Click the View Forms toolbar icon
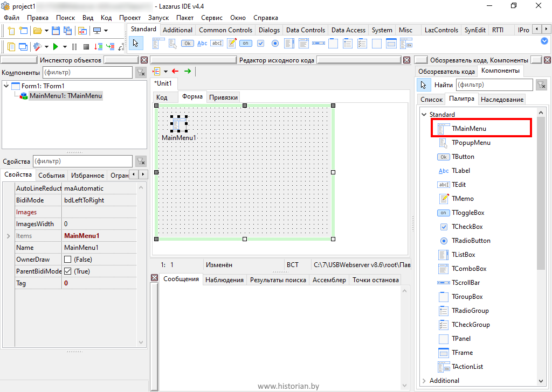Viewport: 552px width, 392px height. (x=23, y=46)
